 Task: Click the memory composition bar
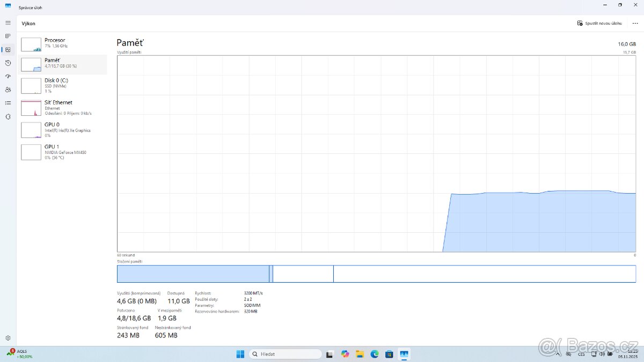pyautogui.click(x=376, y=274)
